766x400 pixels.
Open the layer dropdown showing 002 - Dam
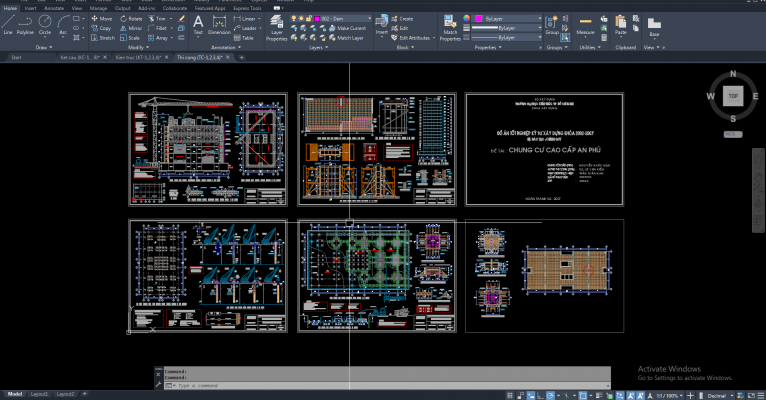click(338, 18)
